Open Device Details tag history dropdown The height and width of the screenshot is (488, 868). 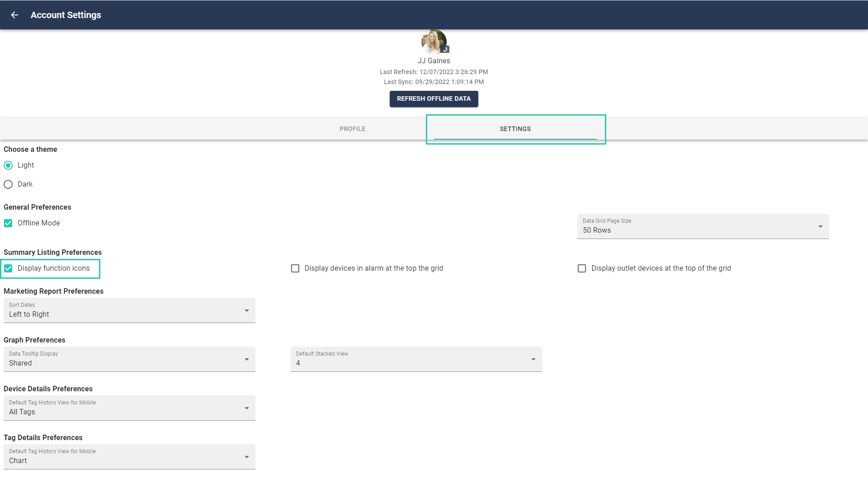tap(129, 408)
